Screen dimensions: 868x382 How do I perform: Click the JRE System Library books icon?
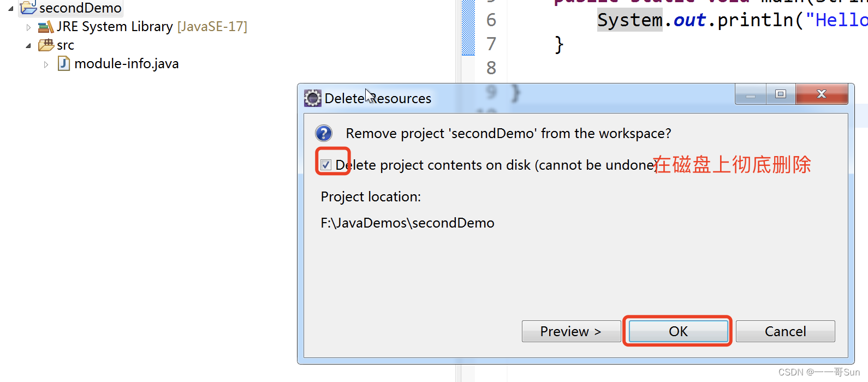coord(46,27)
